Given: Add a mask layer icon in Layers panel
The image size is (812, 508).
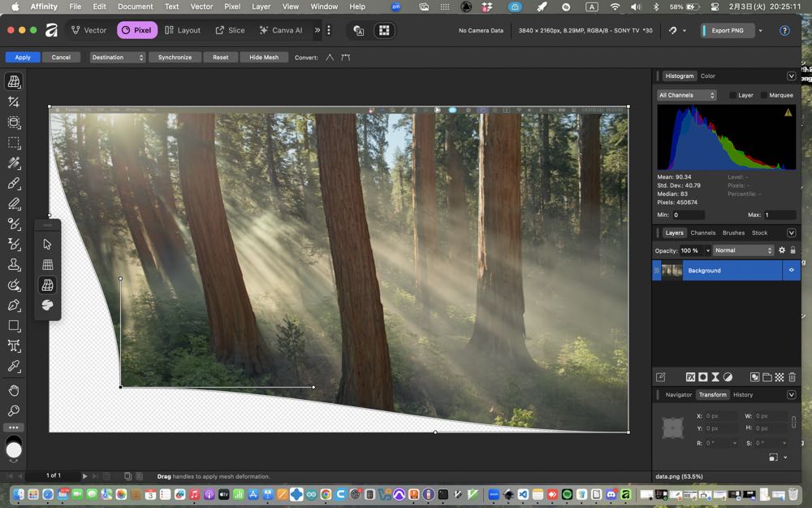Looking at the screenshot, I should [x=703, y=377].
